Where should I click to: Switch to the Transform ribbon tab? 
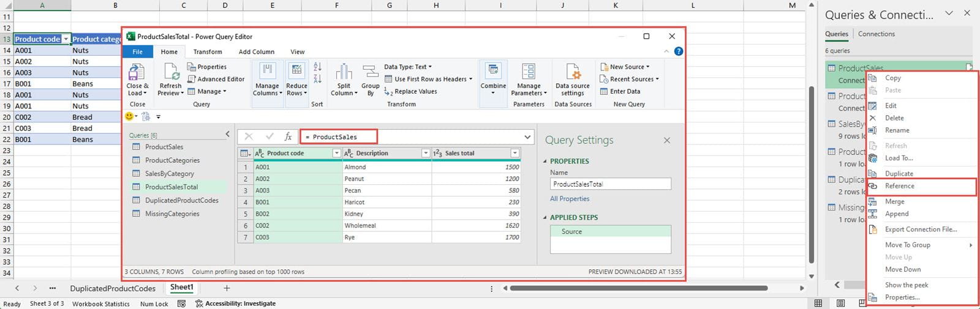coord(208,52)
